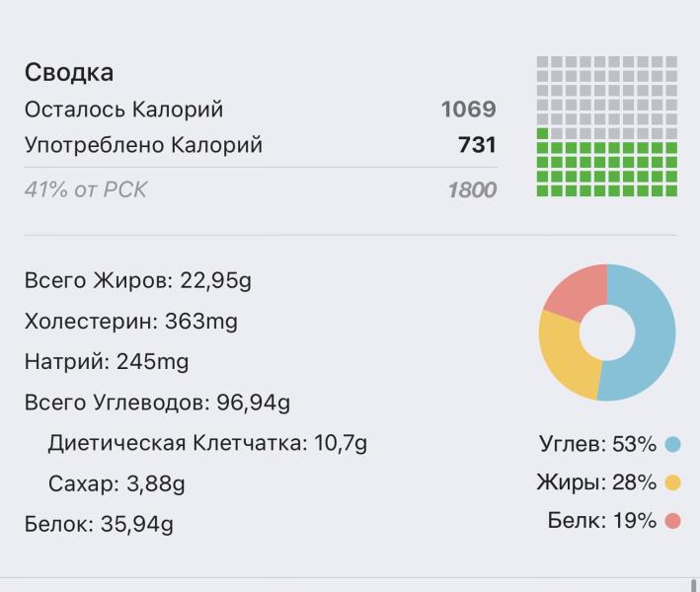700x592 pixels.
Task: Select the 731 consumed calories value
Action: [477, 146]
